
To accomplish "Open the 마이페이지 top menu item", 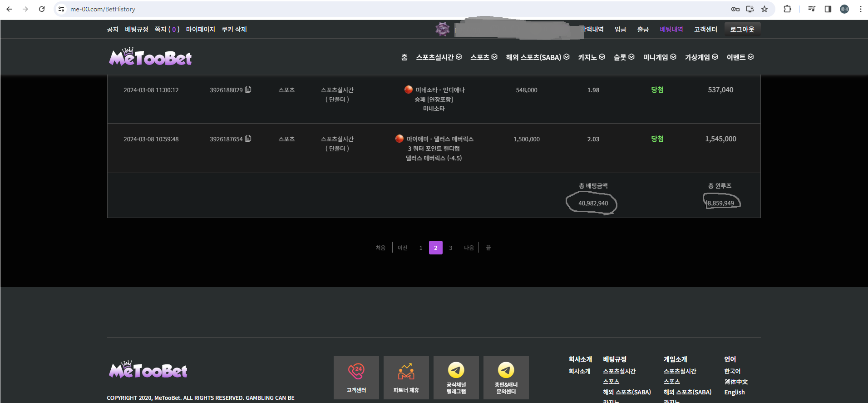I will click(x=200, y=30).
